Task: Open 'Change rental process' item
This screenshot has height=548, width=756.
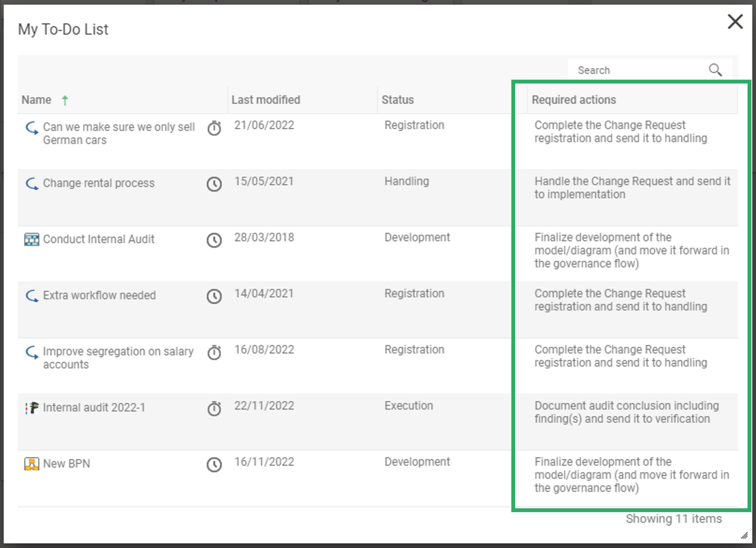Action: coord(99,183)
